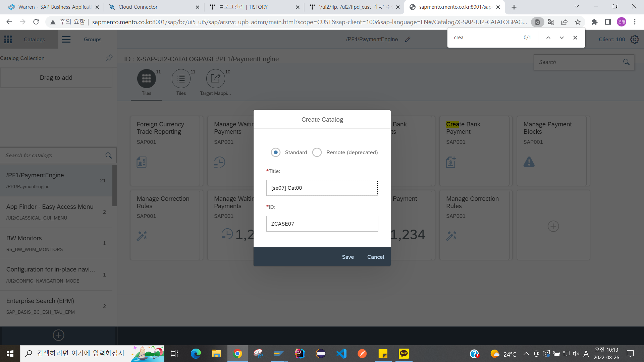Open the Windows Start menu
Viewport: 644px width, 362px height.
(10, 354)
